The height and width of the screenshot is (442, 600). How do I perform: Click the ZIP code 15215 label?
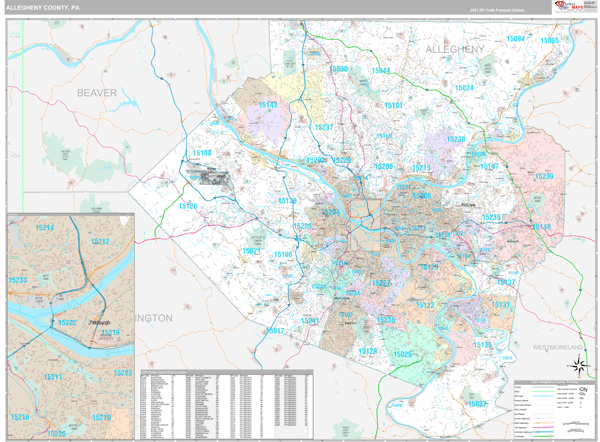click(x=421, y=168)
